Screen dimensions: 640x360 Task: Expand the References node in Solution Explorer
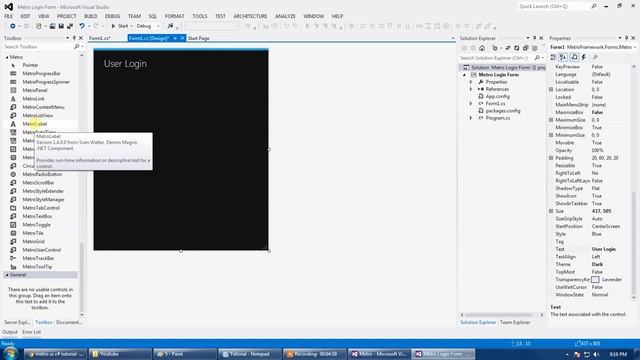[x=471, y=89]
